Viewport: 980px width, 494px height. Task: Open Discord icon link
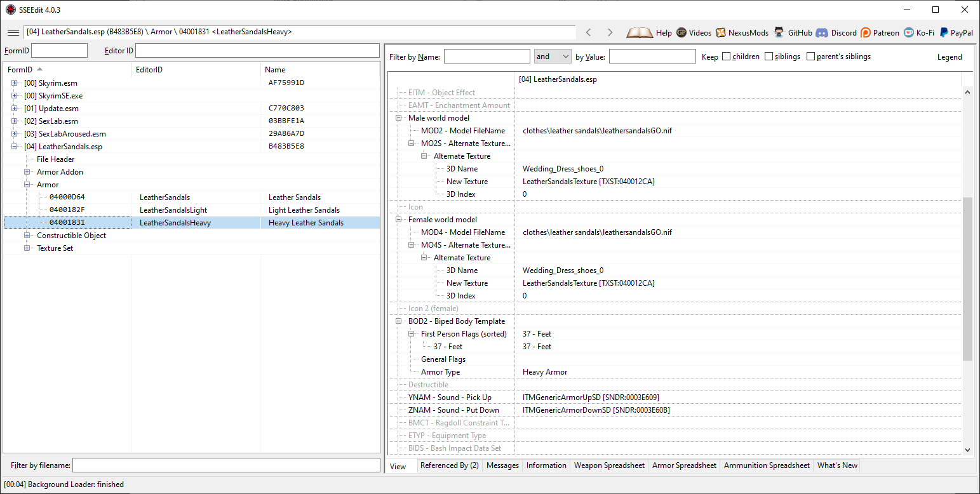coord(822,32)
